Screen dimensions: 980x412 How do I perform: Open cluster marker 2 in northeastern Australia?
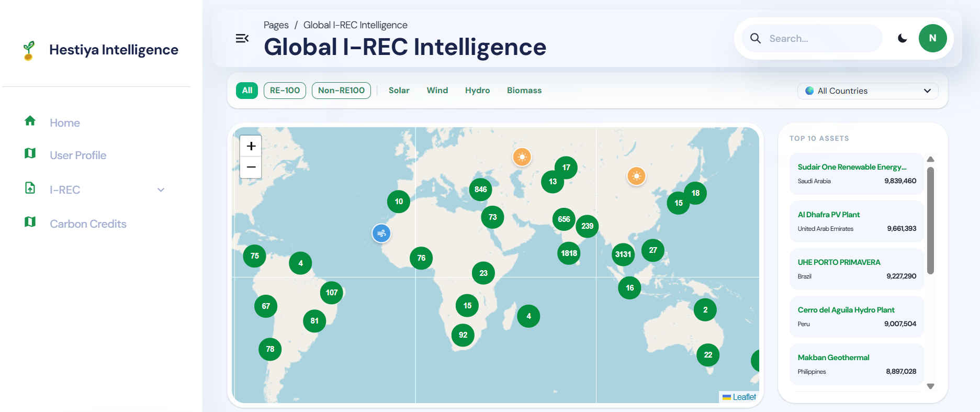[x=705, y=310]
